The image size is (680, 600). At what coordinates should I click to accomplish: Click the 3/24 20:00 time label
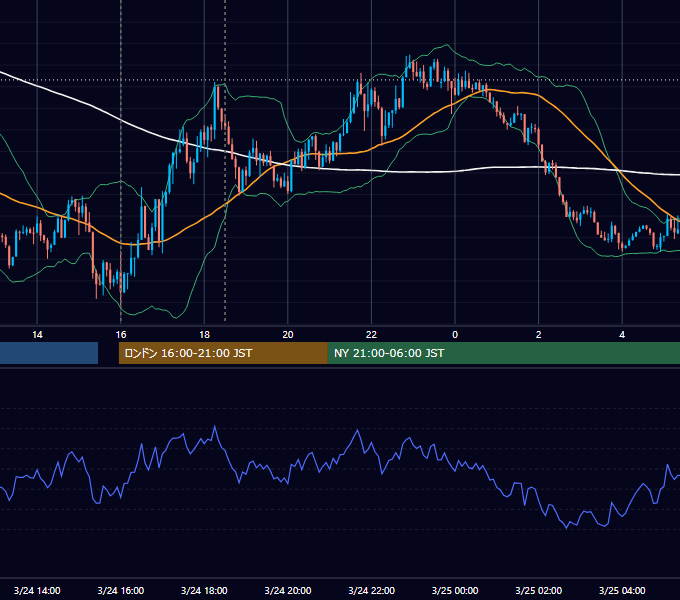288,590
